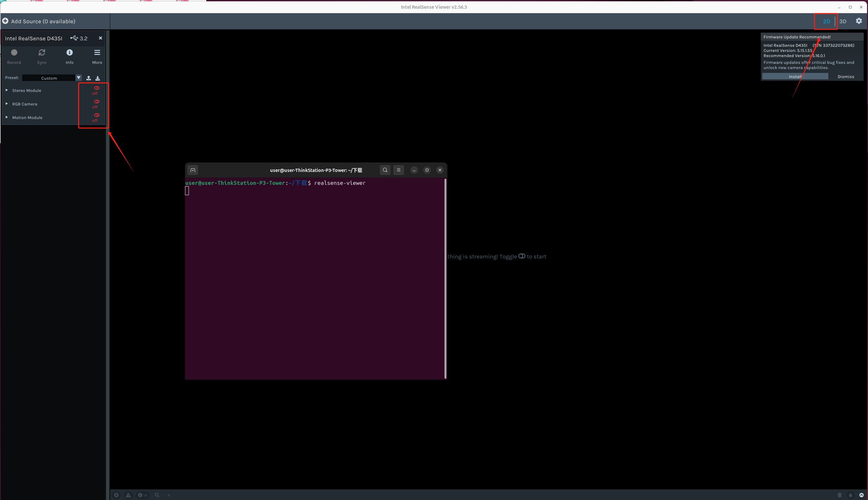Click the Current Version 5.15.1.55 text
Image resolution: width=868 pixels, height=500 pixels.
(x=788, y=50)
